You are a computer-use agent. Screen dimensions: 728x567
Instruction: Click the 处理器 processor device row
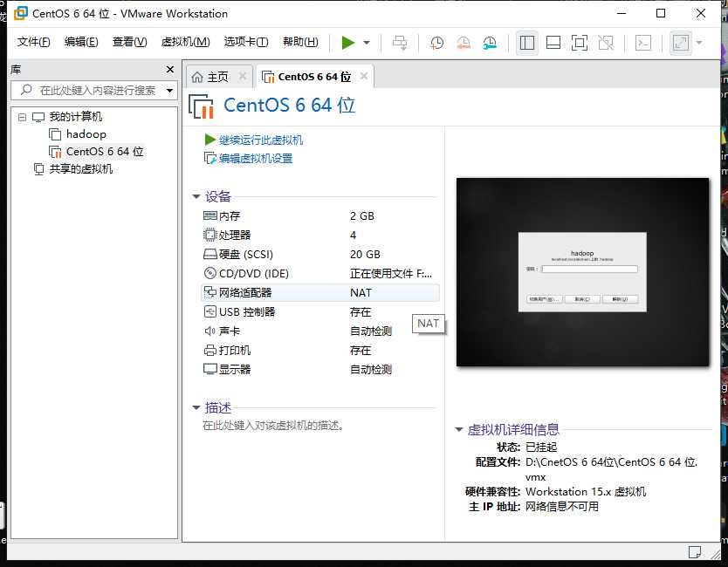(x=320, y=235)
